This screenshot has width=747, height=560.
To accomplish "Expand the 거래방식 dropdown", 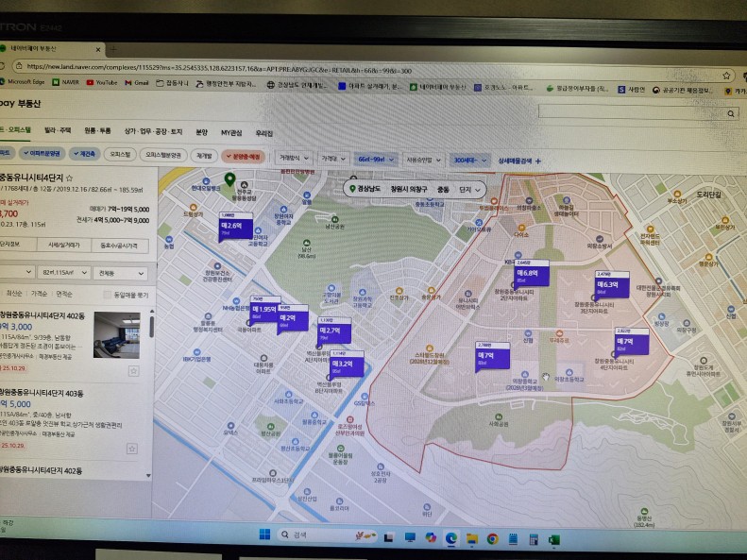I will (294, 158).
